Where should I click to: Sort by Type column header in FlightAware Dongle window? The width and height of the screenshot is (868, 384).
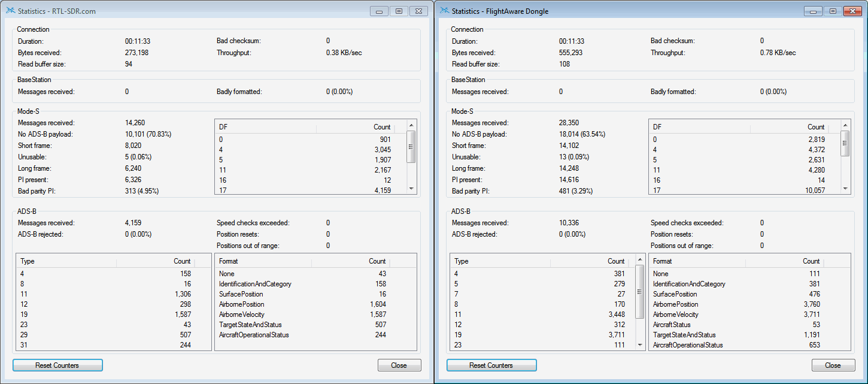point(500,261)
